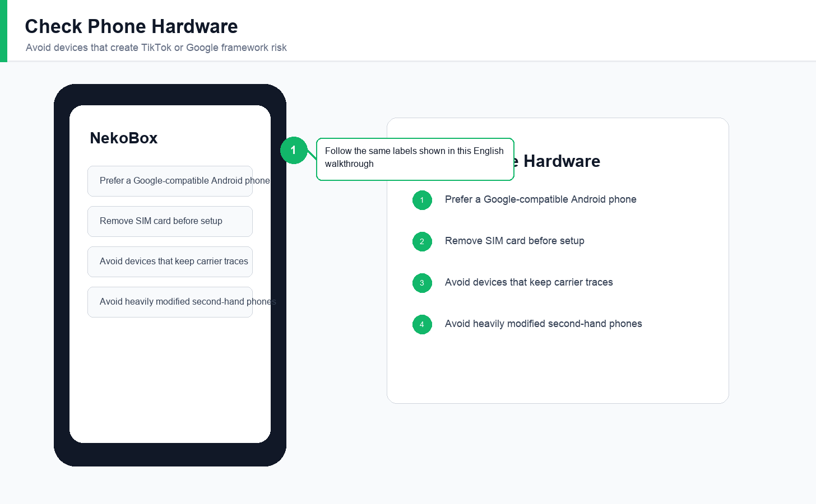The image size is (816, 504).
Task: Tap 'Remove SIM card before setup' in the NekoBox phone
Action: tap(170, 221)
